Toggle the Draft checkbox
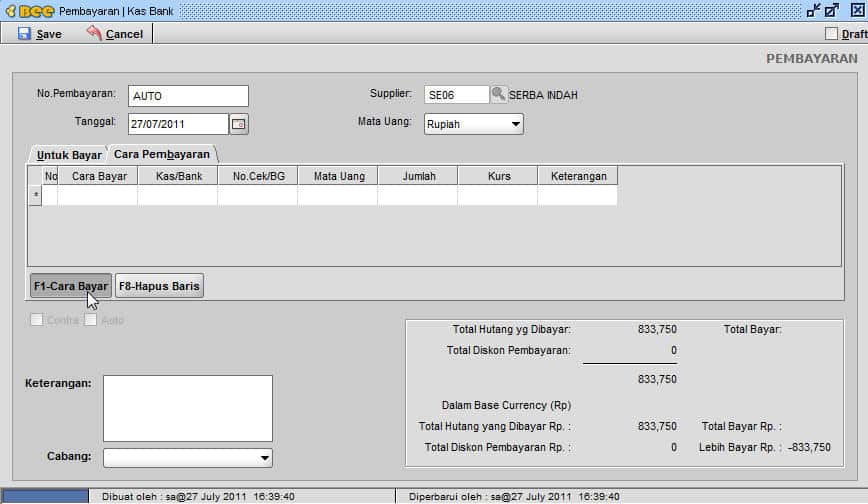The height and width of the screenshot is (504, 868). [x=831, y=34]
